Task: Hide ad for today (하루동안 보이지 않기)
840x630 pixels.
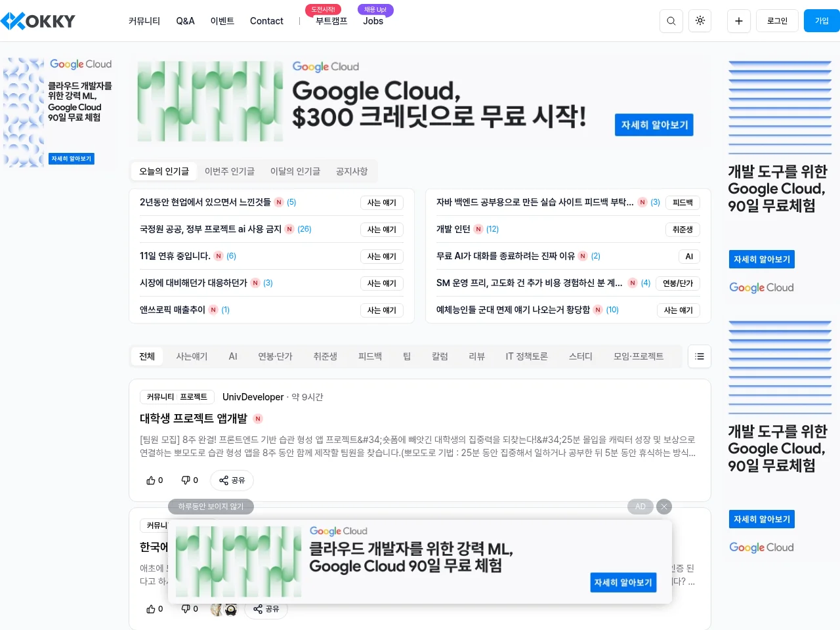Action: pos(211,507)
